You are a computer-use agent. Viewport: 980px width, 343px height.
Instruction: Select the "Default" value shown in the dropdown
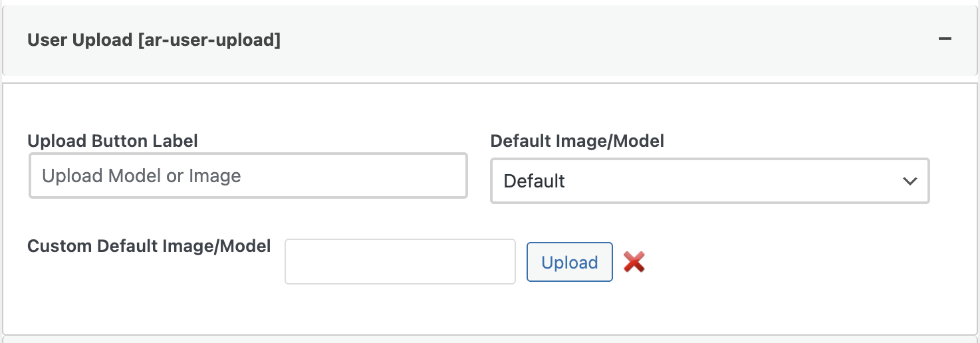click(x=535, y=181)
